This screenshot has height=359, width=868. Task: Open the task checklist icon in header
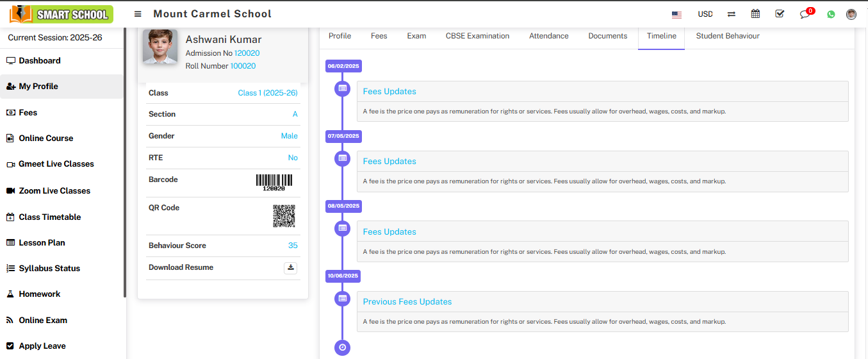coord(780,14)
